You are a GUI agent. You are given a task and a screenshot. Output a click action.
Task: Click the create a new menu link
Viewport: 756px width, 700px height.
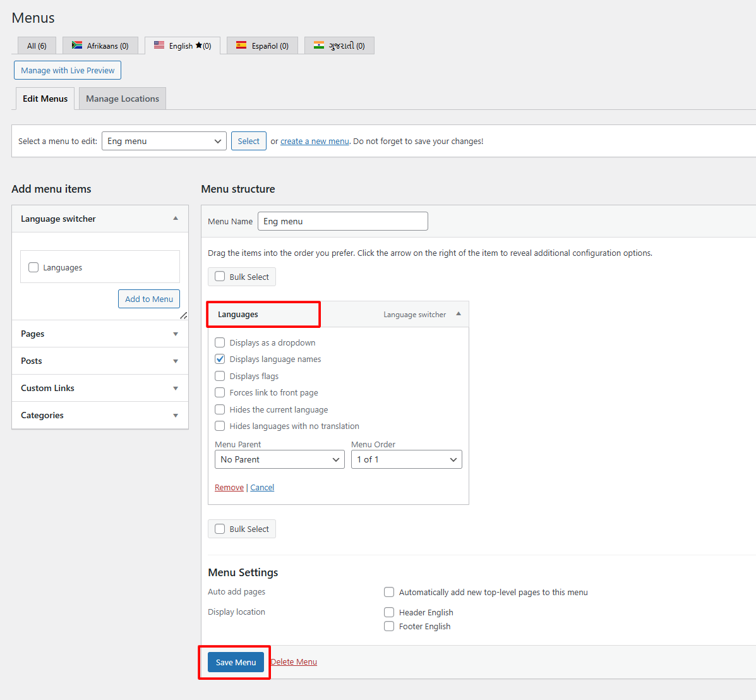click(315, 142)
